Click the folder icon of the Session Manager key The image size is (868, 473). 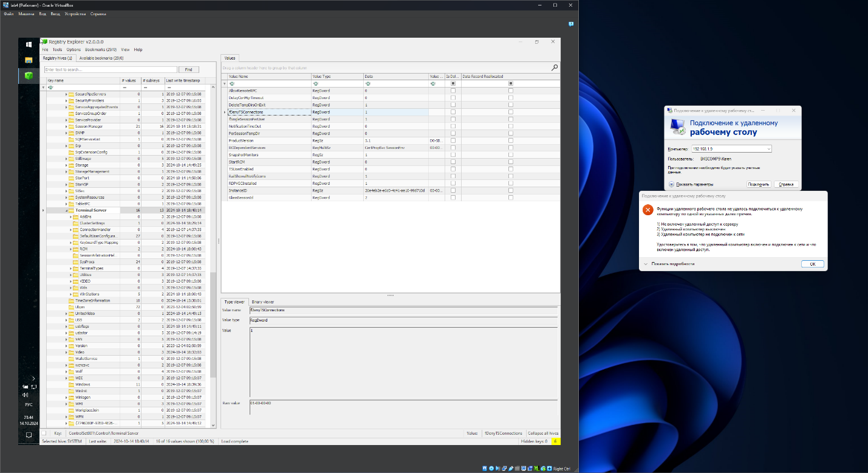point(71,126)
